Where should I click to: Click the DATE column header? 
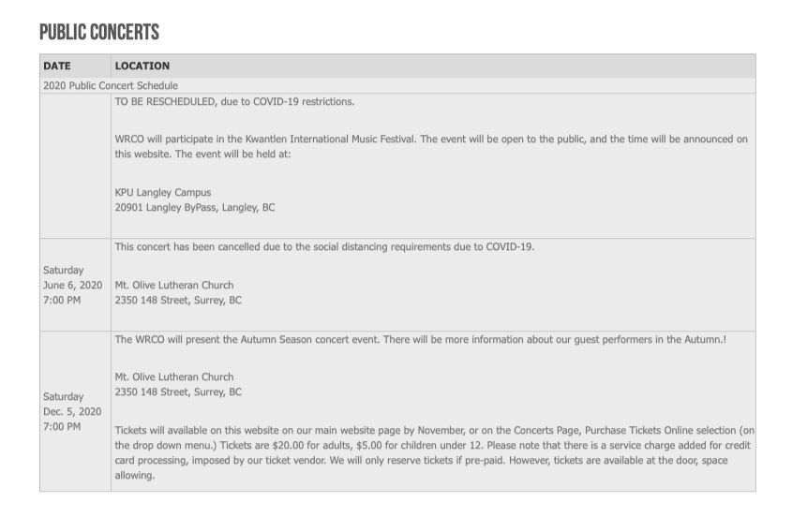pyautogui.click(x=56, y=66)
